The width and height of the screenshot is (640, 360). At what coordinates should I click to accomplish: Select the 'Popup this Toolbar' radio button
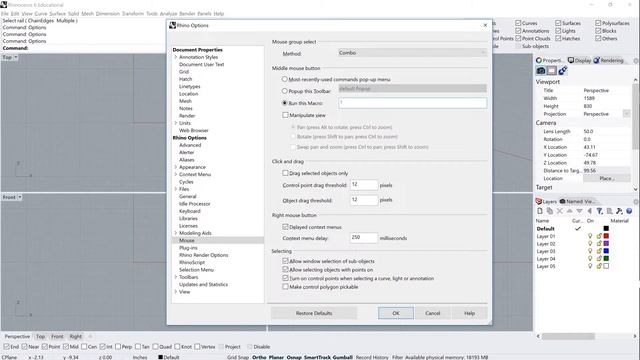pos(285,91)
